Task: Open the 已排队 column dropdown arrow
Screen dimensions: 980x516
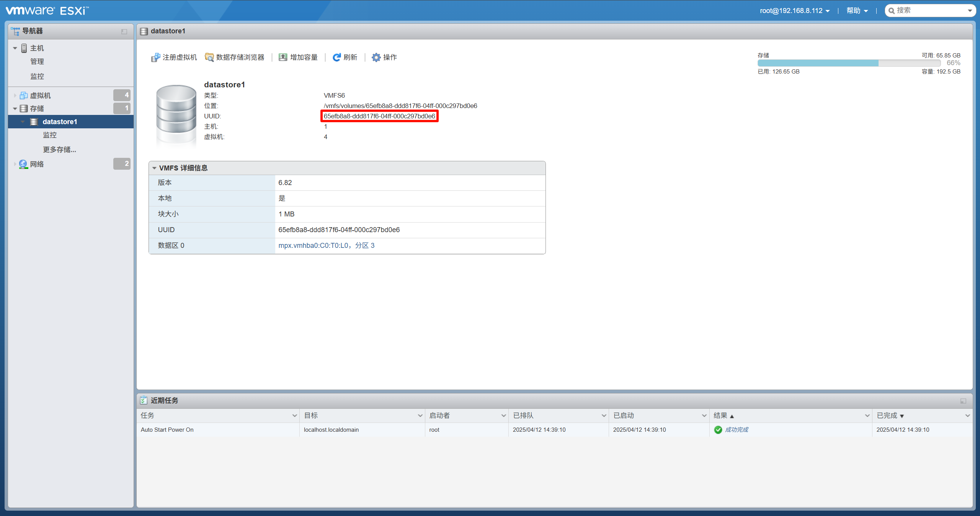Action: [604, 416]
